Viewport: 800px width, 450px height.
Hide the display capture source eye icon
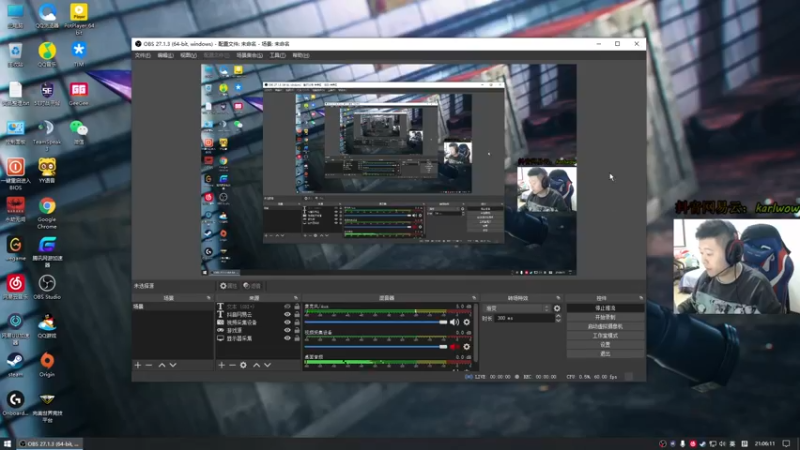[x=287, y=338]
